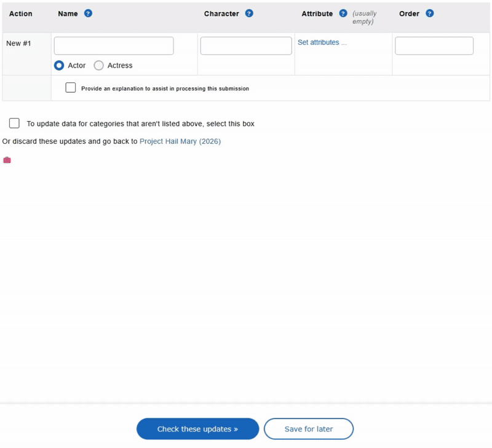Open the Name column help icon
492x448 pixels.
click(x=88, y=14)
